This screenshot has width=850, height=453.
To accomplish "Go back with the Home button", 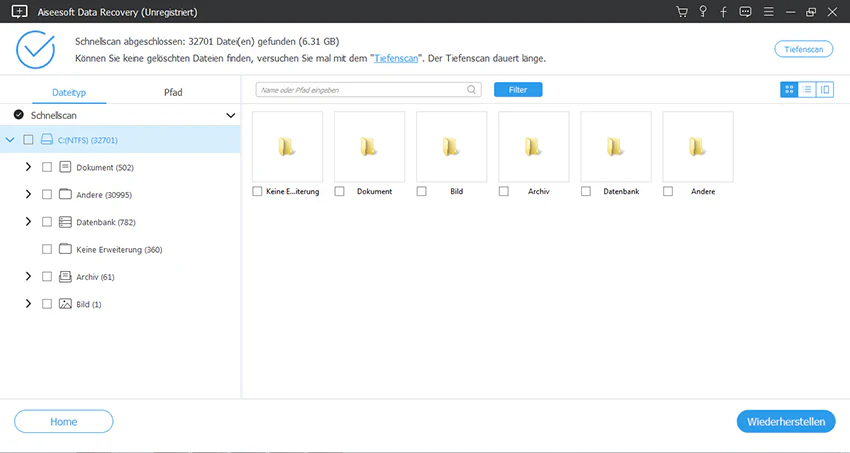I will point(63,422).
